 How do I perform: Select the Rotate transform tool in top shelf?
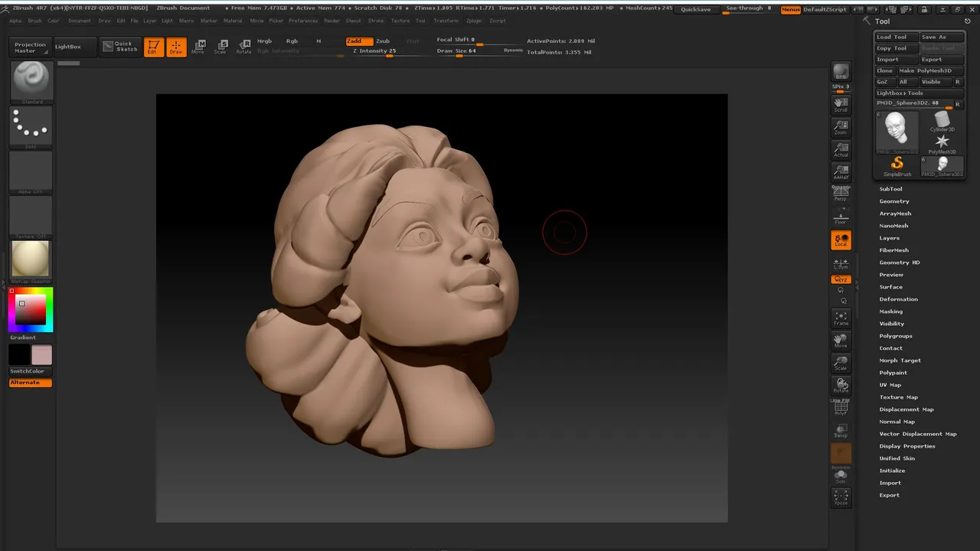[243, 47]
